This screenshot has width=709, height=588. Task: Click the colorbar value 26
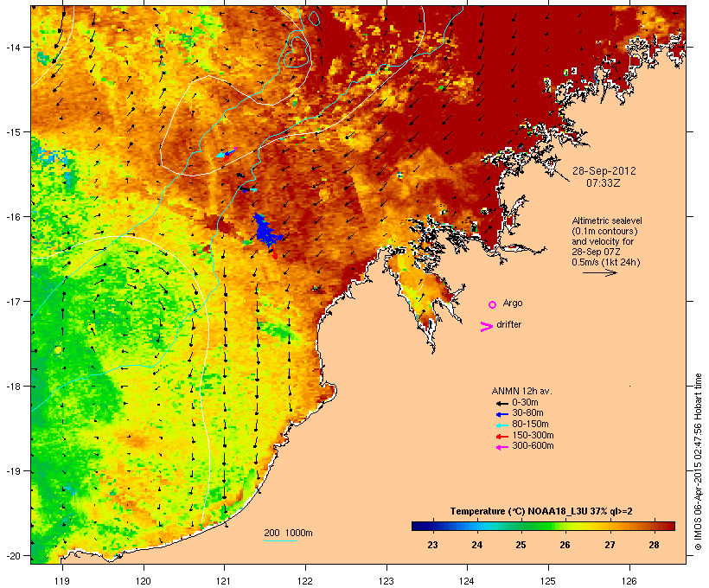[565, 545]
